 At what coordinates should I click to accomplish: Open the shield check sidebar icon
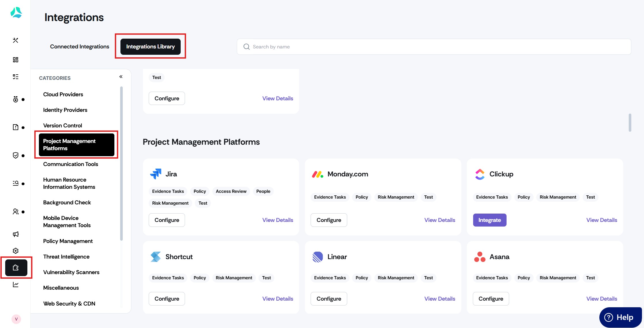pyautogui.click(x=16, y=155)
